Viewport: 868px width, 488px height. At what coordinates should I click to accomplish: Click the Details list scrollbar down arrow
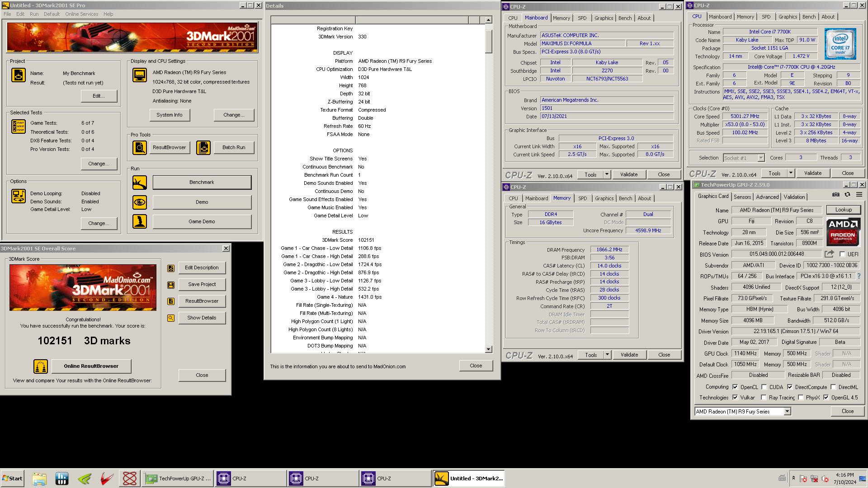click(x=488, y=349)
